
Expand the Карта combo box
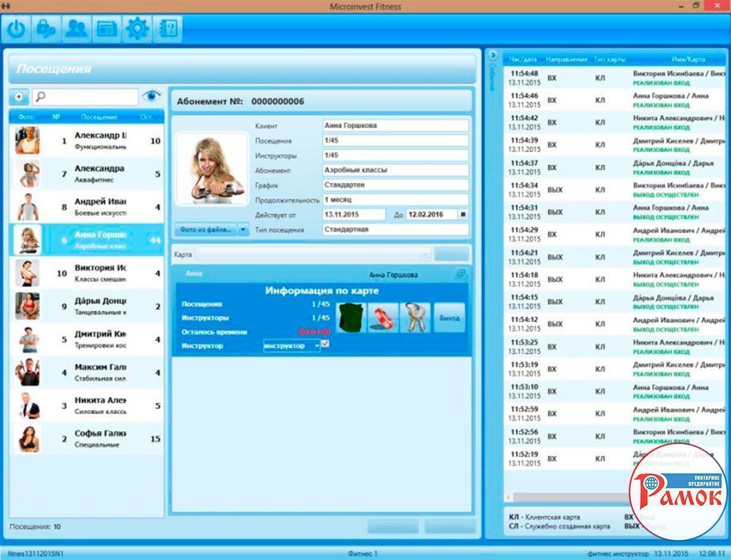425,254
